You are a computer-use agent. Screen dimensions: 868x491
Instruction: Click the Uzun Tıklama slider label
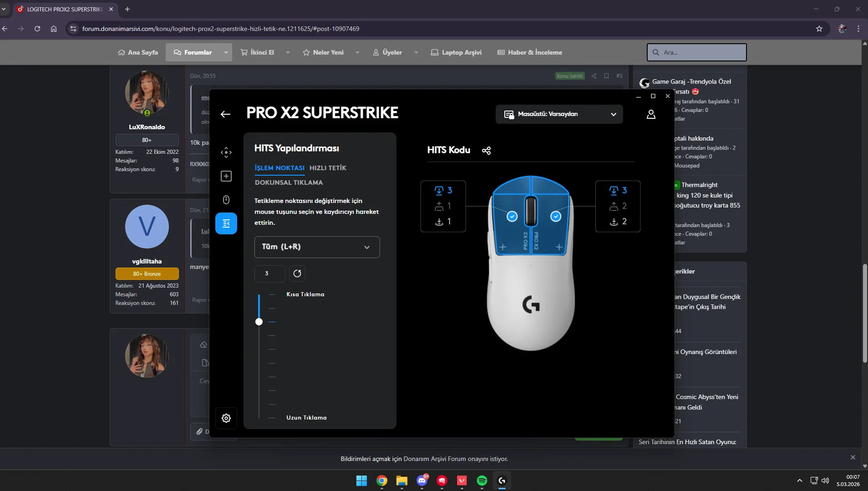[306, 418]
